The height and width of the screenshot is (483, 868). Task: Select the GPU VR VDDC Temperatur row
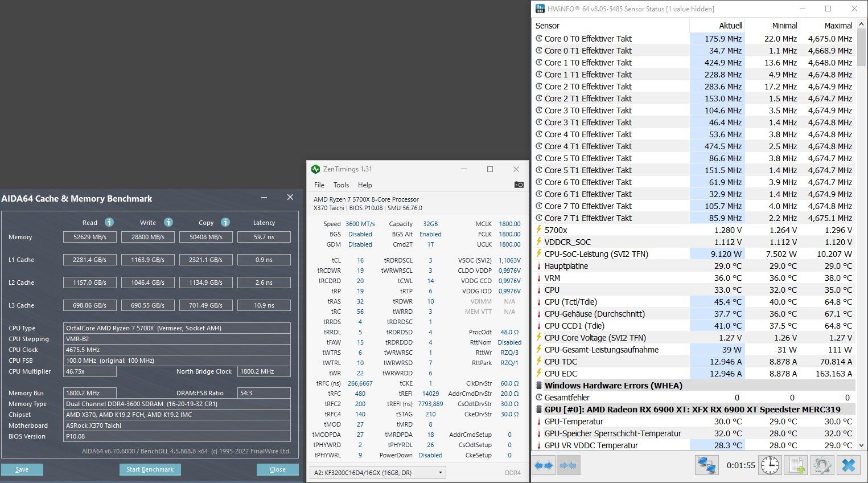click(x=694, y=445)
